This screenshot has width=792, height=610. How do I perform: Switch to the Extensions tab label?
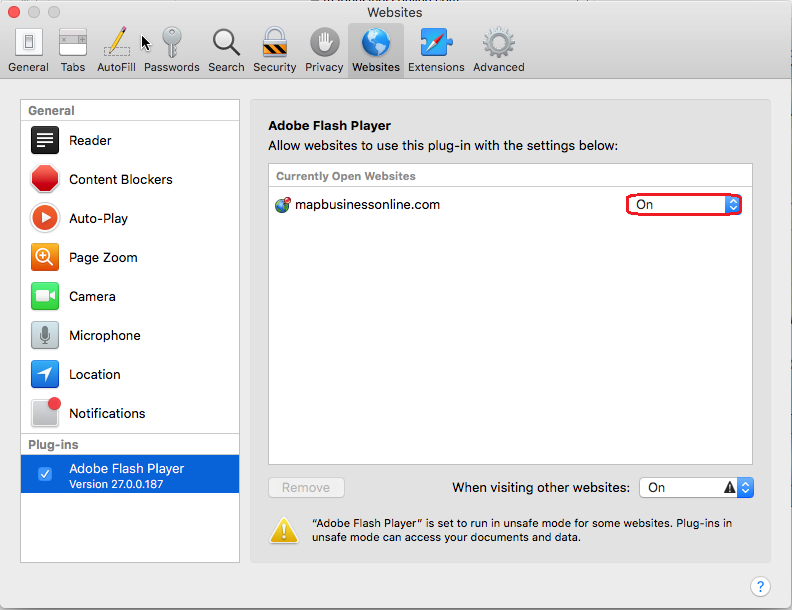tap(436, 67)
